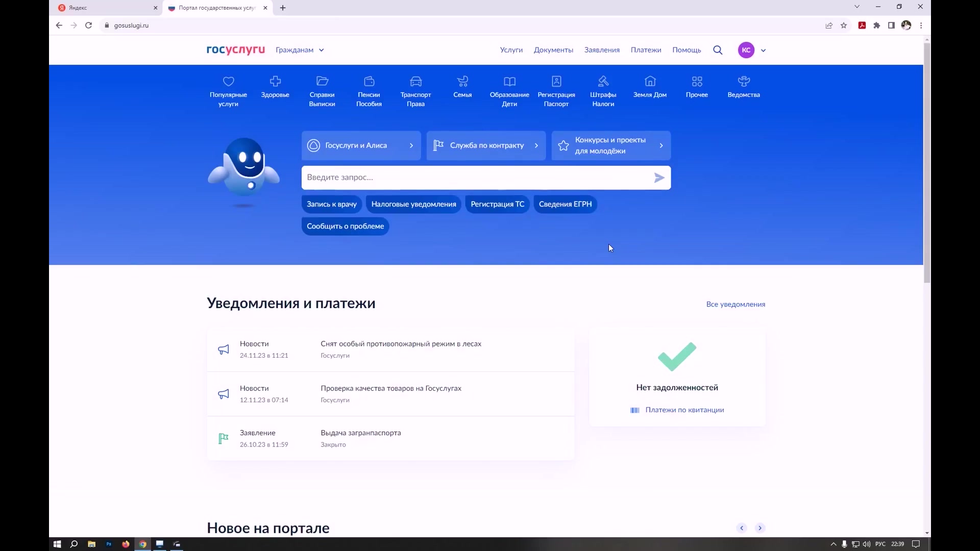
Task: Close the Яндекс tab
Action: (x=156, y=8)
